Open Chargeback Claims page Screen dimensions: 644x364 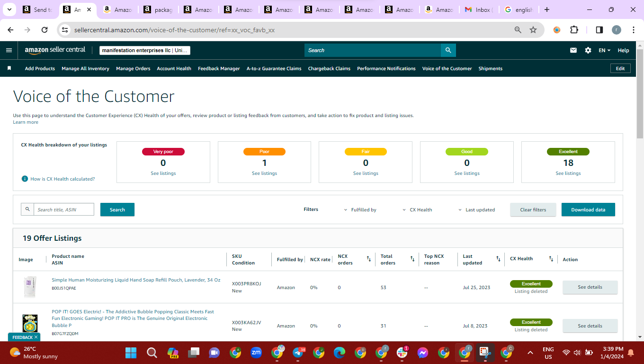pyautogui.click(x=329, y=68)
